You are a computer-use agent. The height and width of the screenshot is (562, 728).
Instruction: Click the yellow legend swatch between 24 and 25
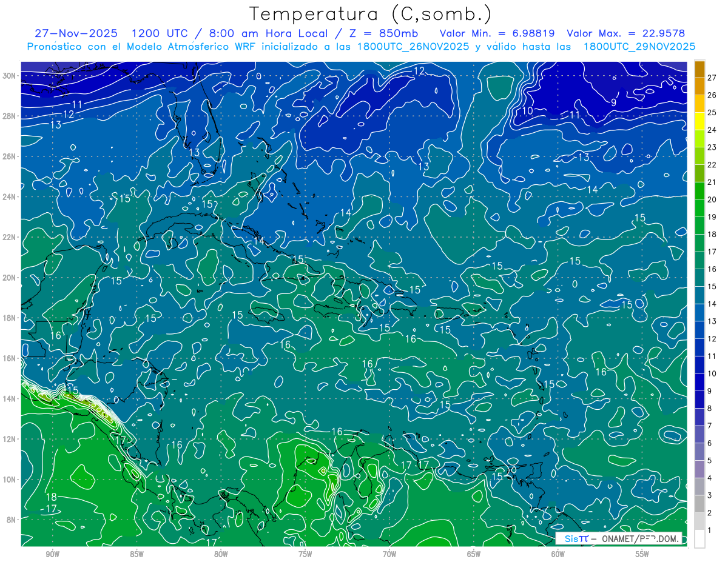[699, 121]
